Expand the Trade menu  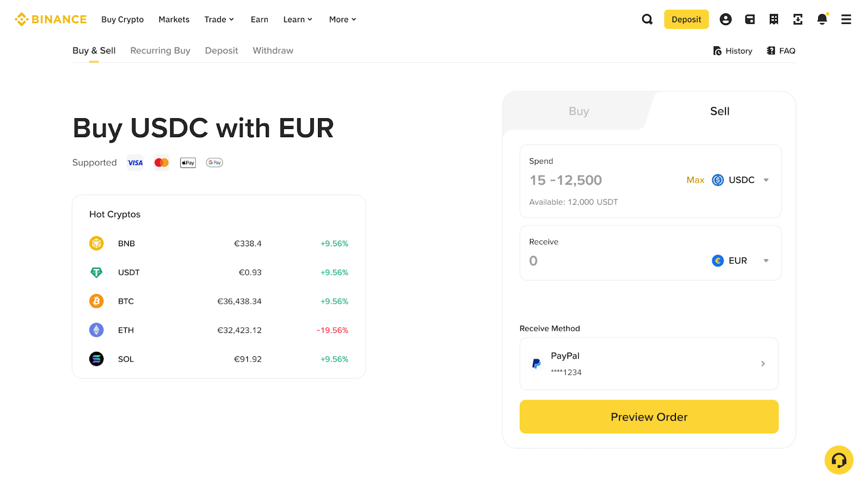(x=219, y=20)
